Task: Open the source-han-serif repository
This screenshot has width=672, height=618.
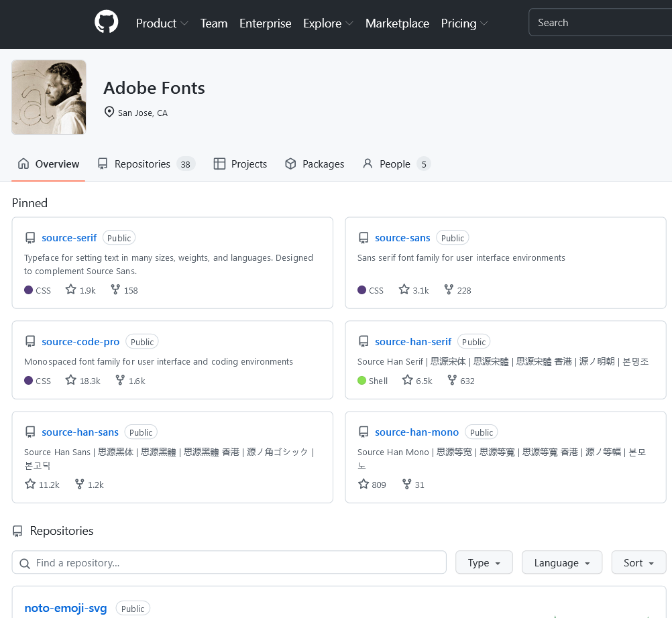Action: click(413, 342)
